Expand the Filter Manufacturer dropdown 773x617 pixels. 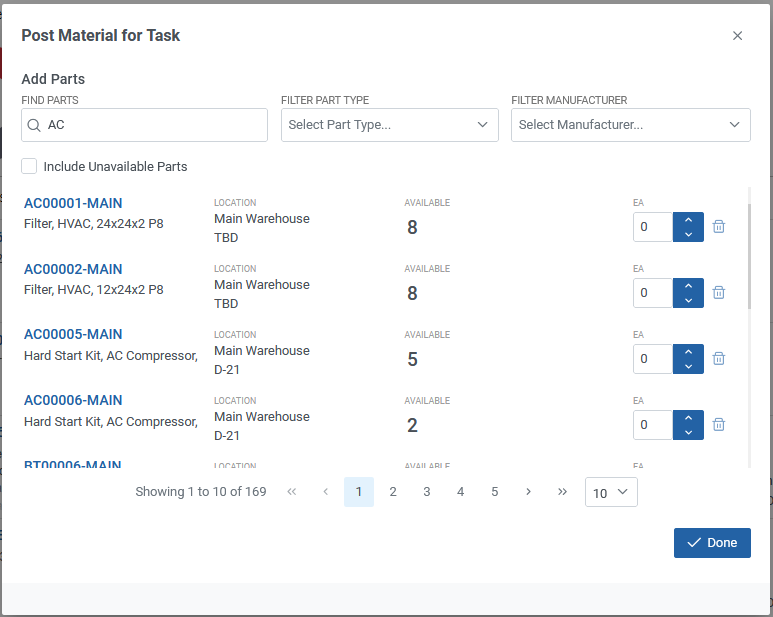tap(630, 125)
